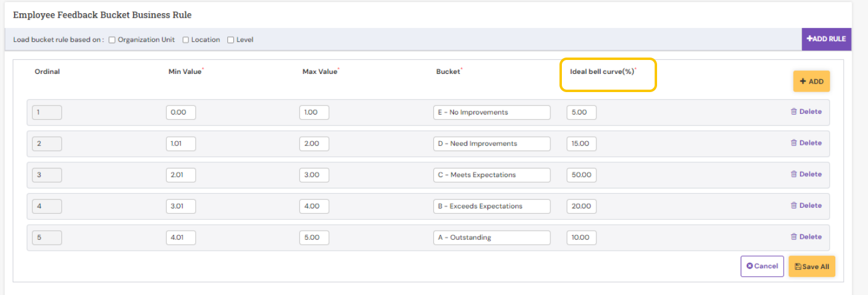868x295 pixels.
Task: Click the E - No Improvements bucket field
Action: 492,112
